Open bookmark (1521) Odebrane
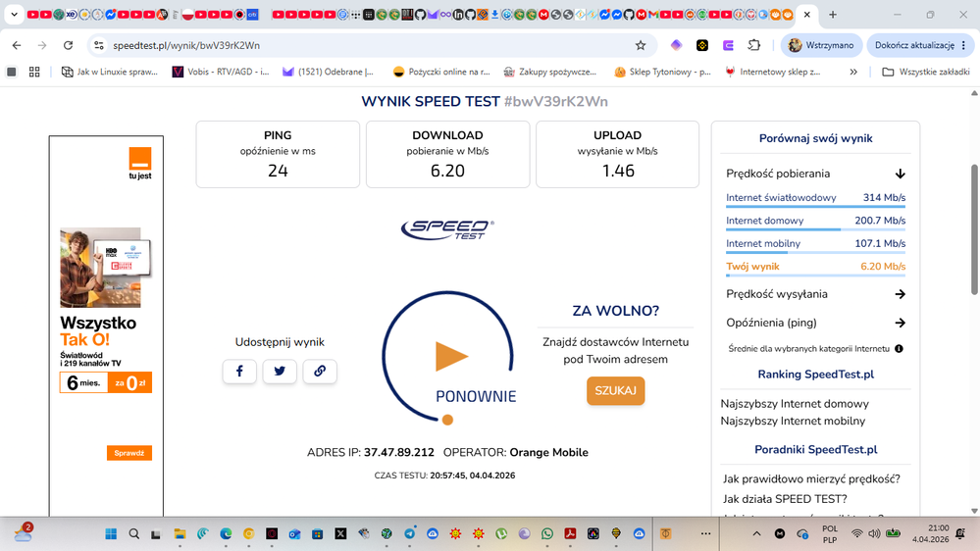This screenshot has width=980, height=551. (328, 72)
